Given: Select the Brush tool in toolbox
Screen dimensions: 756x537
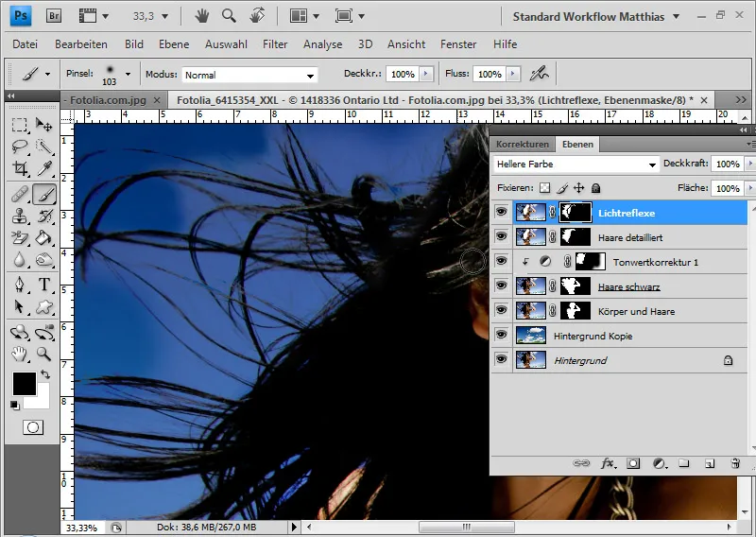Looking at the screenshot, I should pos(44,195).
